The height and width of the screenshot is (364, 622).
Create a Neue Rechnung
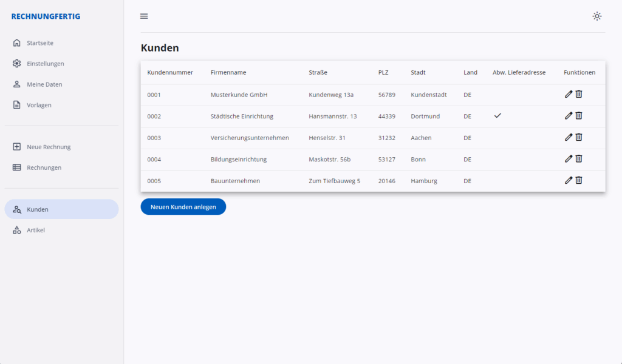49,147
